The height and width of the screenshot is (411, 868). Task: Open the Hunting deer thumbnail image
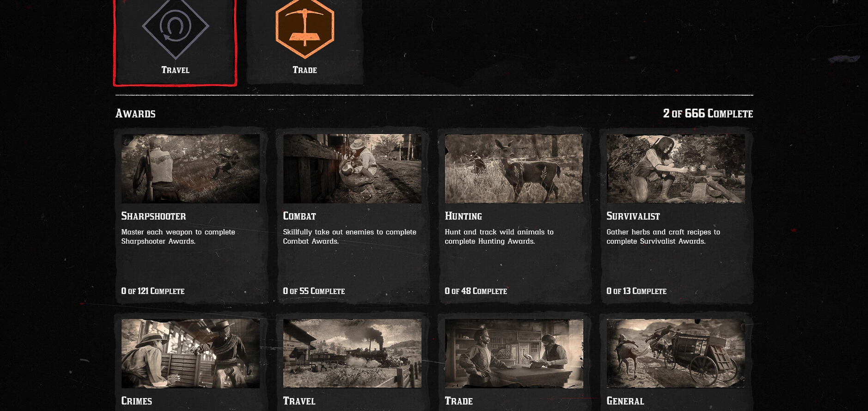[x=514, y=169]
